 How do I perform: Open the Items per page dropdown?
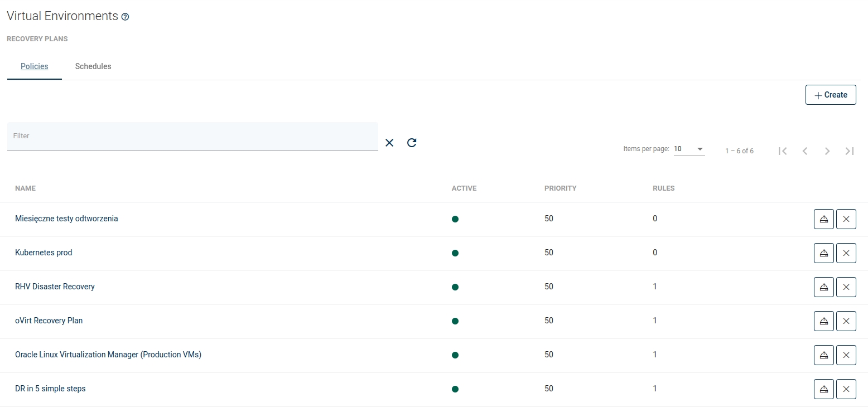689,149
